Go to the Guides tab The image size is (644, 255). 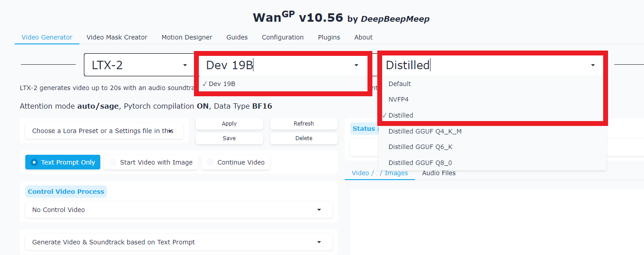[x=237, y=37]
